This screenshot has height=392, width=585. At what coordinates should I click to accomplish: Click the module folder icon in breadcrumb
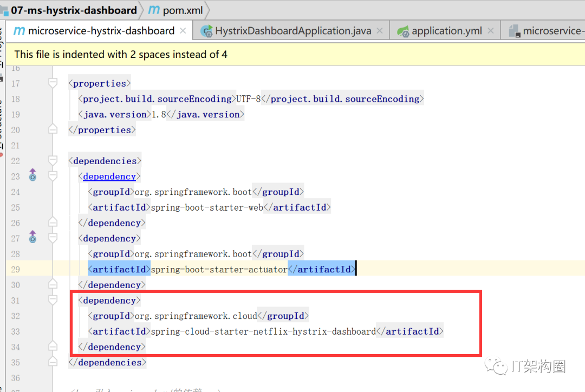[x=4, y=11]
